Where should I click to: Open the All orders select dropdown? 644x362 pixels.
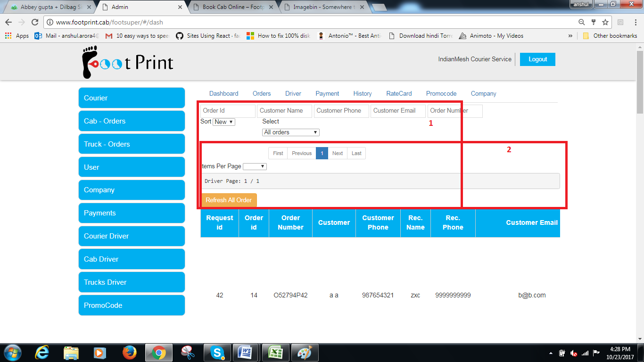tap(291, 132)
